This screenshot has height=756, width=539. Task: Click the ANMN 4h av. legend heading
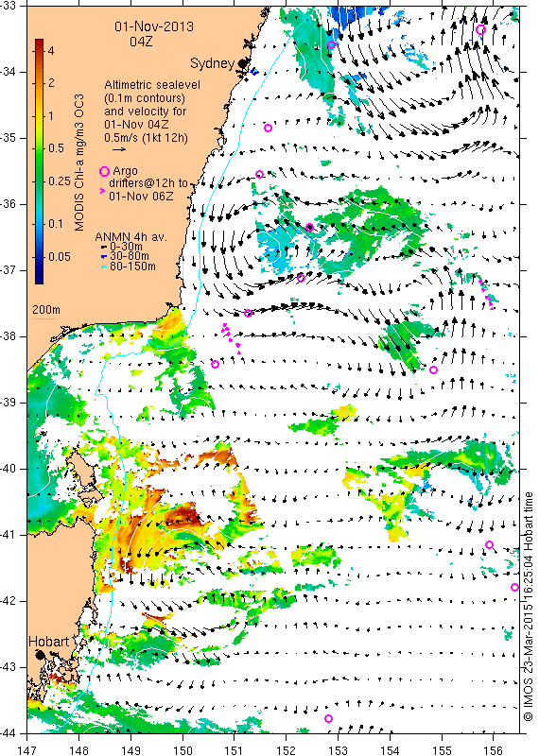coord(130,237)
